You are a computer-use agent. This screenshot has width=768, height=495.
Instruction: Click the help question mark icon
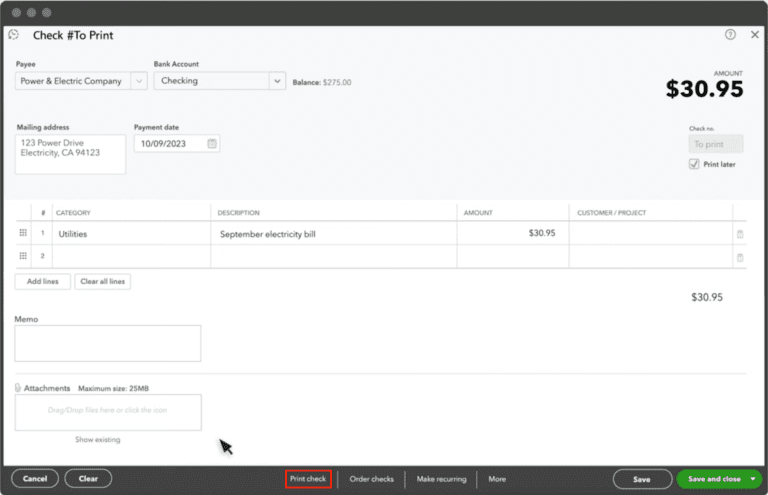pyautogui.click(x=730, y=35)
